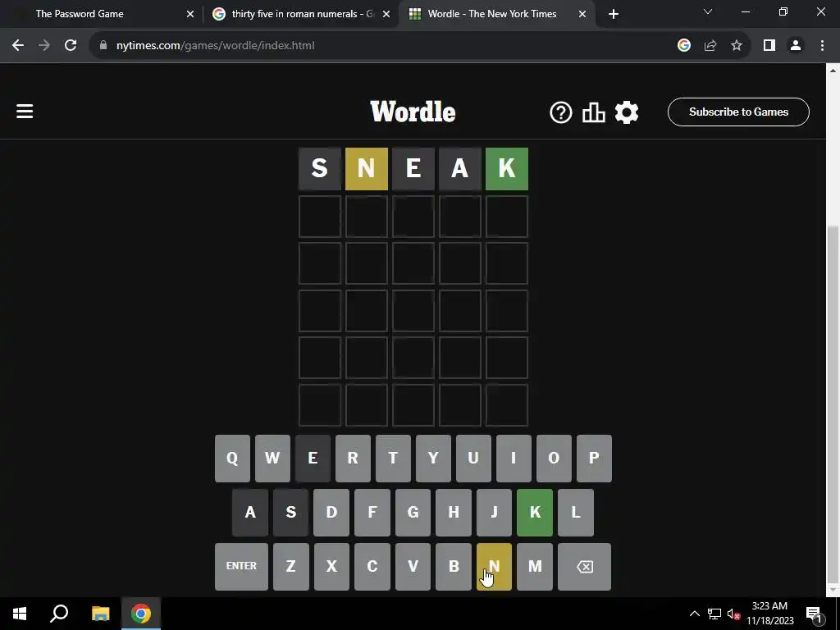
Task: Show hidden system tray icons
Action: (694, 614)
